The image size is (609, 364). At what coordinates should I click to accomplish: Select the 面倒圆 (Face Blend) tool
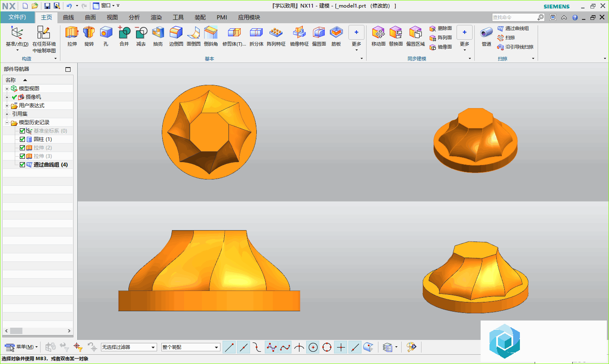coord(193,36)
